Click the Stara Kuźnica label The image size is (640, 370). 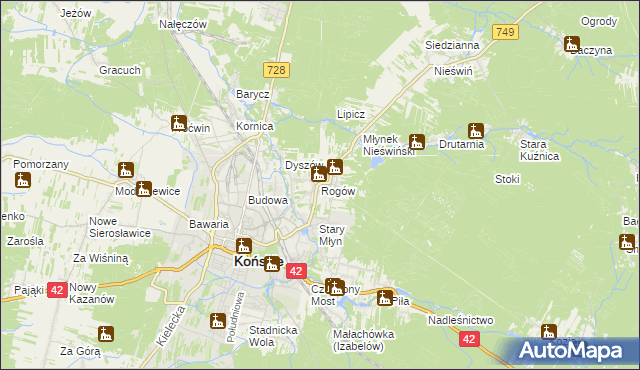(x=539, y=150)
